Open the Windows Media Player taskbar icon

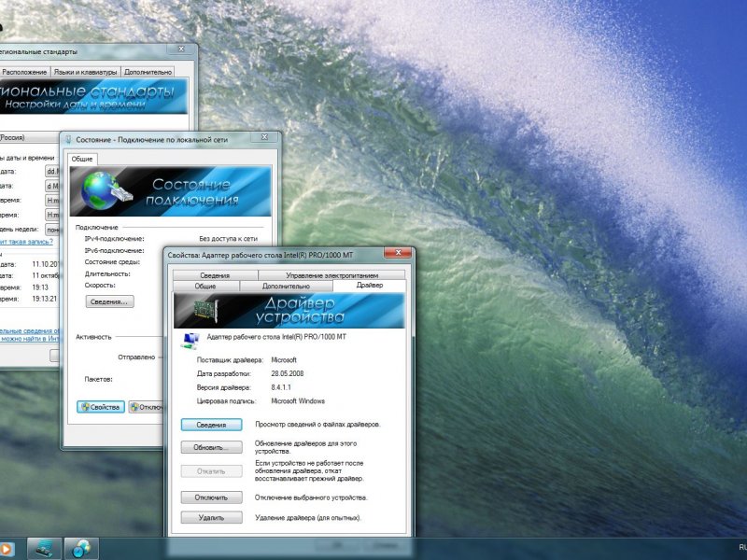[7, 549]
